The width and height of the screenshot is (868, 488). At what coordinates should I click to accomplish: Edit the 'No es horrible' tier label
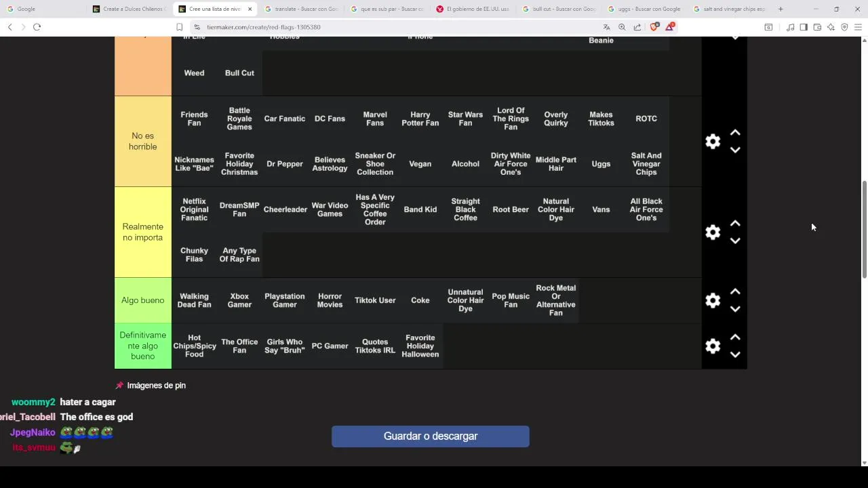[143, 142]
